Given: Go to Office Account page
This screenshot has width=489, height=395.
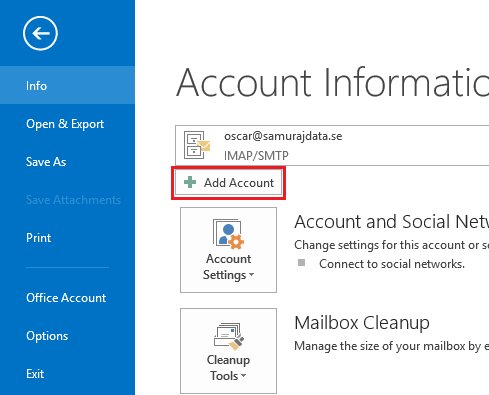Looking at the screenshot, I should pyautogui.click(x=67, y=298).
